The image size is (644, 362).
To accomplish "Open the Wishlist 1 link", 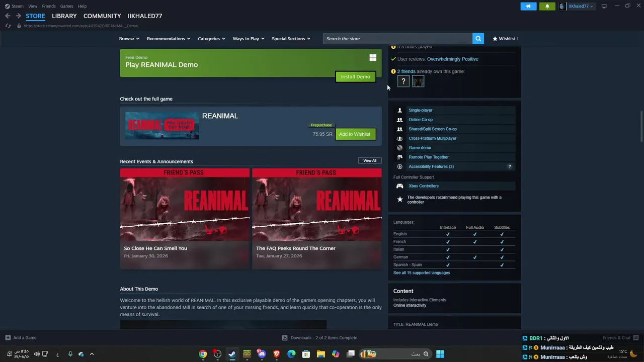I will pos(506,39).
